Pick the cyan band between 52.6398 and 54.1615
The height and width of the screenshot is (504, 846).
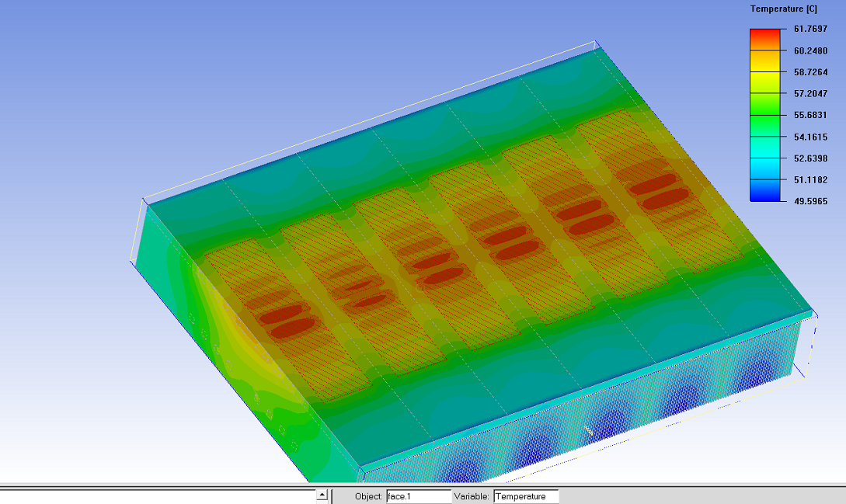(765, 148)
